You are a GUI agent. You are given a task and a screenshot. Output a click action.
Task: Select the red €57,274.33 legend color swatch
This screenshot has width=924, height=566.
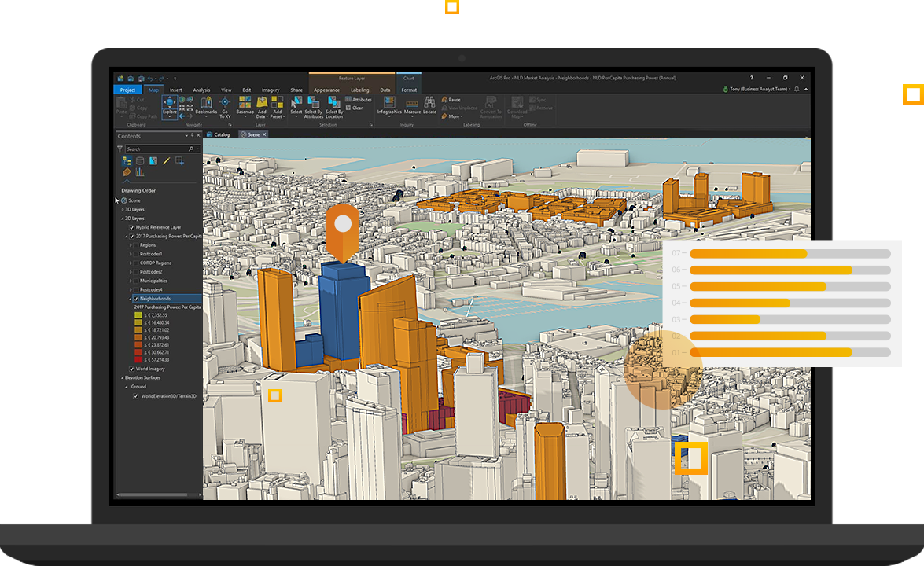(x=139, y=360)
